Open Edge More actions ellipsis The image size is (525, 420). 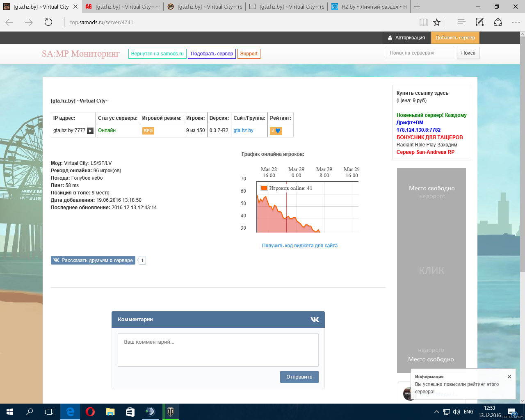[x=516, y=22]
